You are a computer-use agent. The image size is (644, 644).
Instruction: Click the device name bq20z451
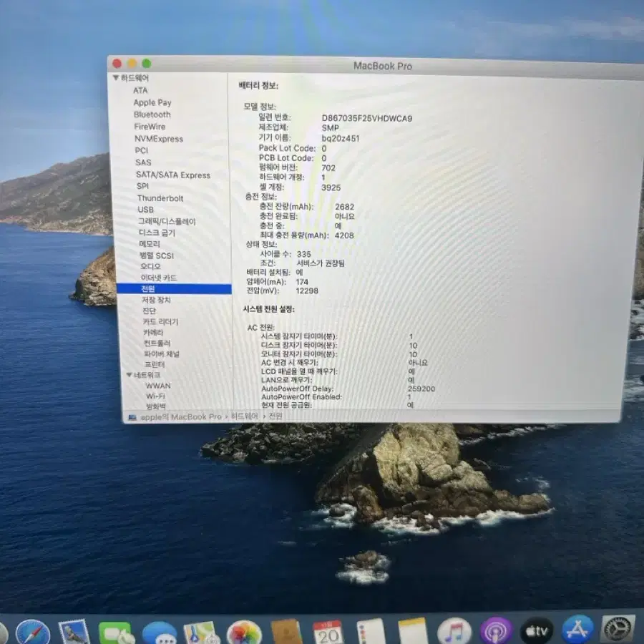pyautogui.click(x=341, y=138)
